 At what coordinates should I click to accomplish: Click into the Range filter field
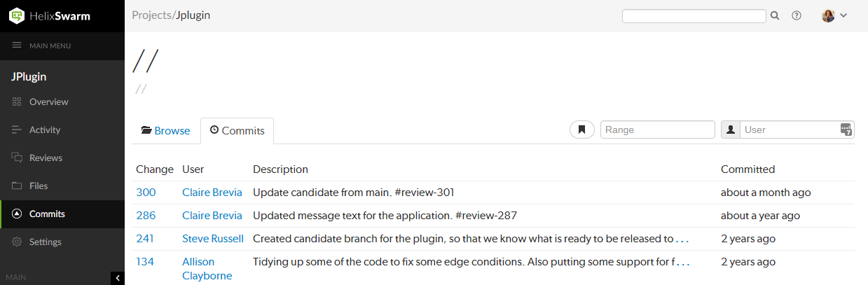(x=657, y=130)
